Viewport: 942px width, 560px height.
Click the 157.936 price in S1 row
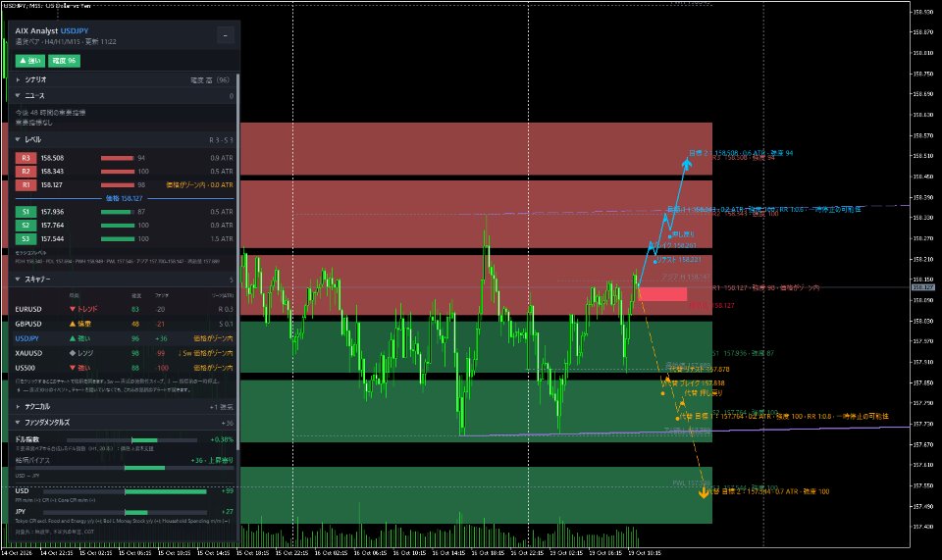(52, 211)
